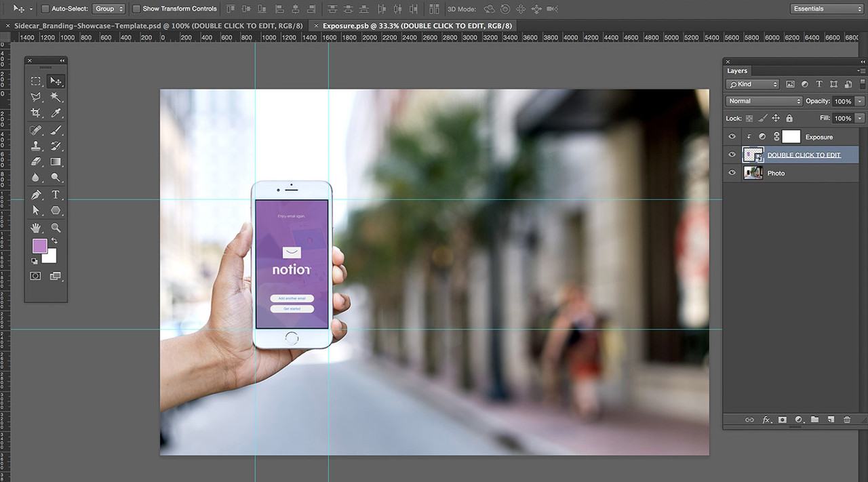
Task: Pick the Magic Wand tool
Action: click(56, 97)
